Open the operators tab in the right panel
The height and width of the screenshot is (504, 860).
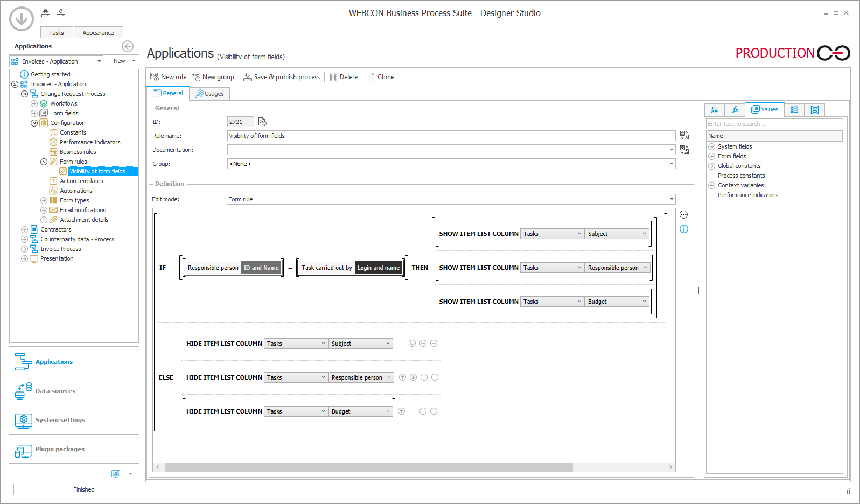[x=715, y=110]
